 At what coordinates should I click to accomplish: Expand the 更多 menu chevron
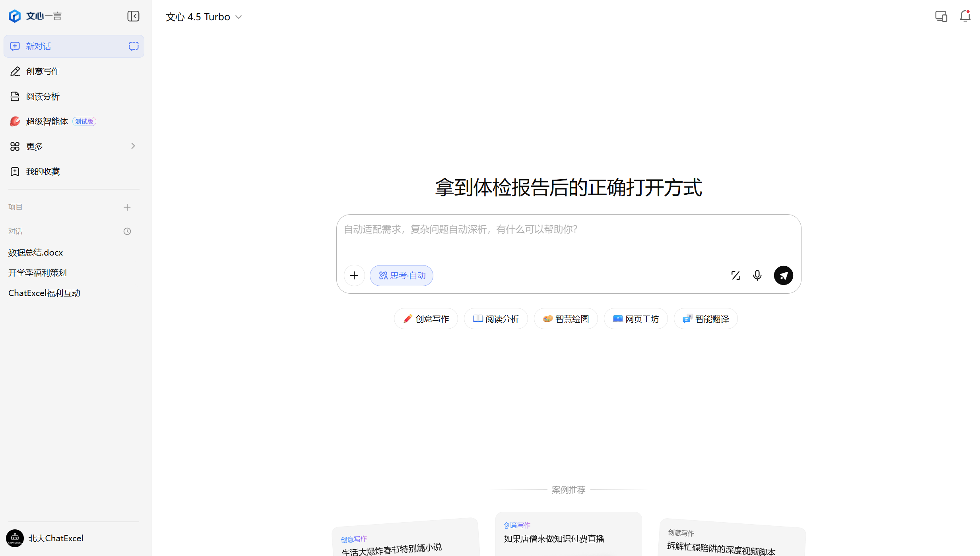click(133, 146)
